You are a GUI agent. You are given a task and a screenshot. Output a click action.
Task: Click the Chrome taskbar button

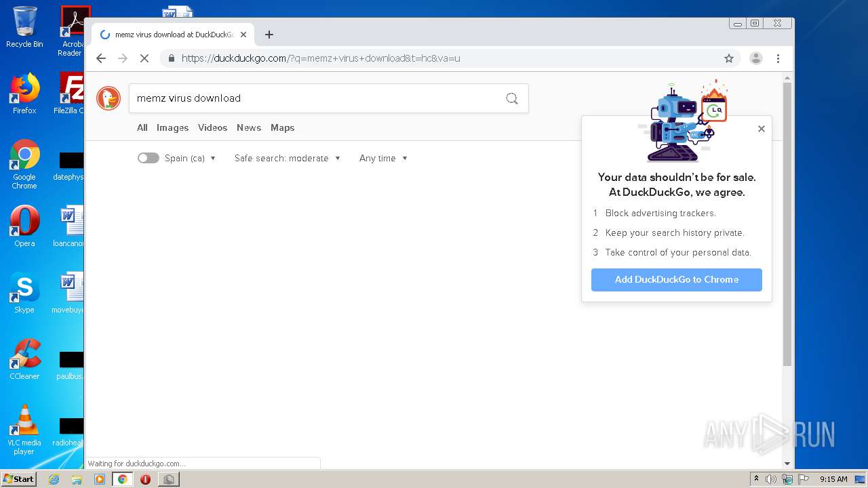coord(122,479)
